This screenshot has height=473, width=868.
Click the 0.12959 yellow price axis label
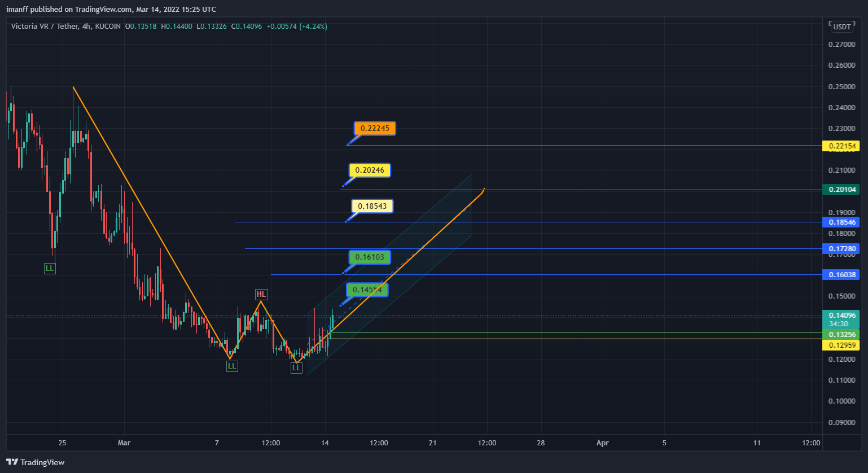841,345
